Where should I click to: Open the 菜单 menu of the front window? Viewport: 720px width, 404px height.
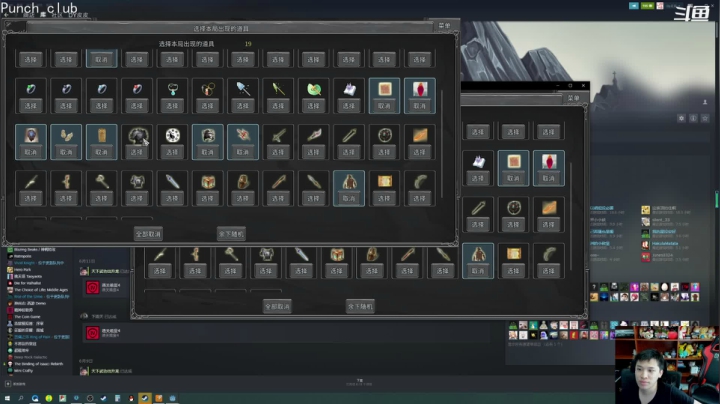pyautogui.click(x=444, y=25)
